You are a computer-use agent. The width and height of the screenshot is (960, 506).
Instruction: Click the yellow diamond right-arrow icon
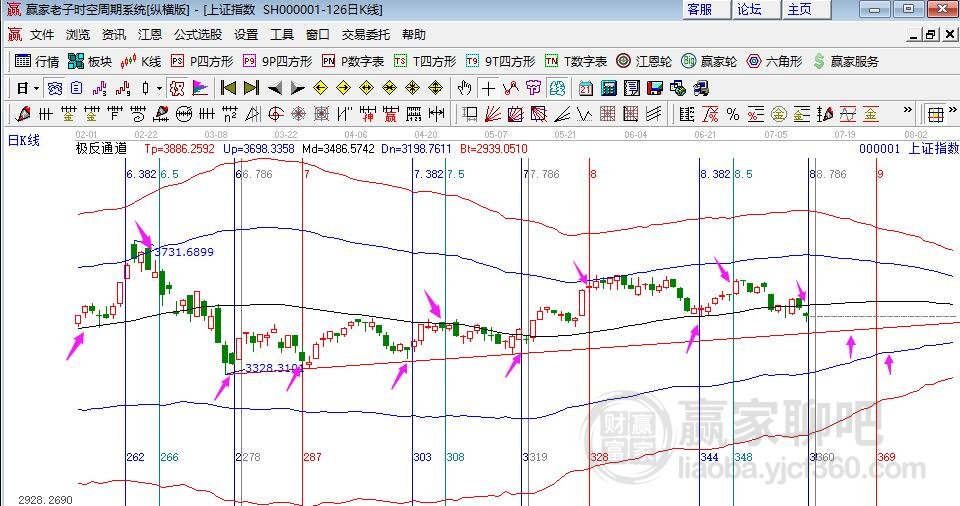tap(343, 88)
